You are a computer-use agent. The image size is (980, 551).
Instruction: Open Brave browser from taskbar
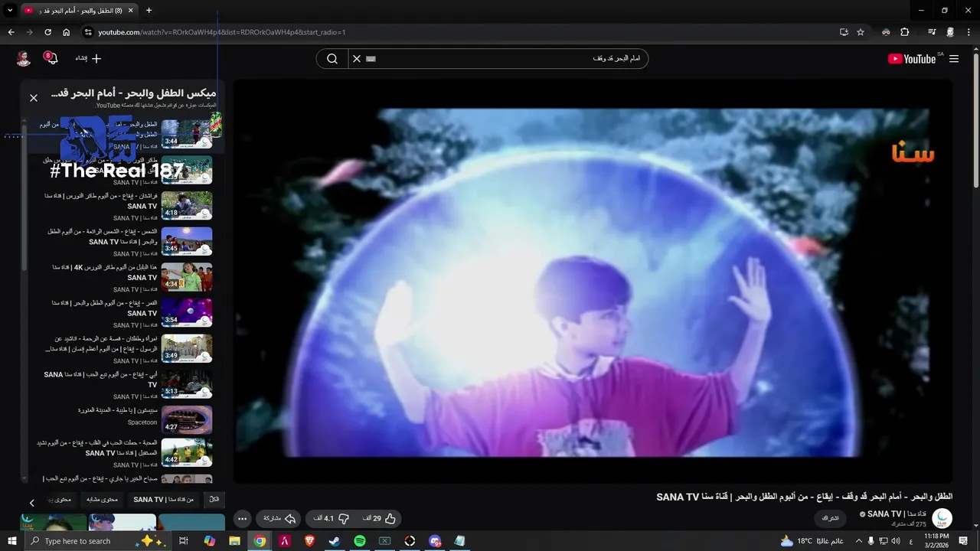coord(309,541)
